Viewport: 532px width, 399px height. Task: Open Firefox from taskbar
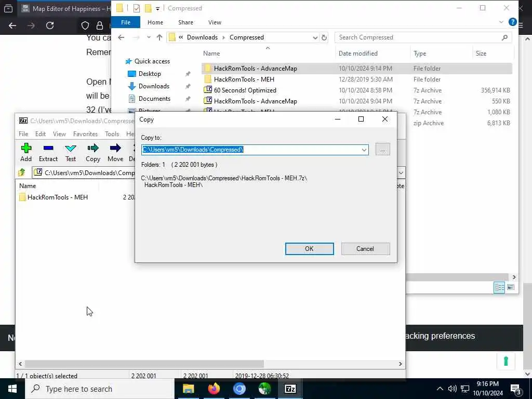214,389
